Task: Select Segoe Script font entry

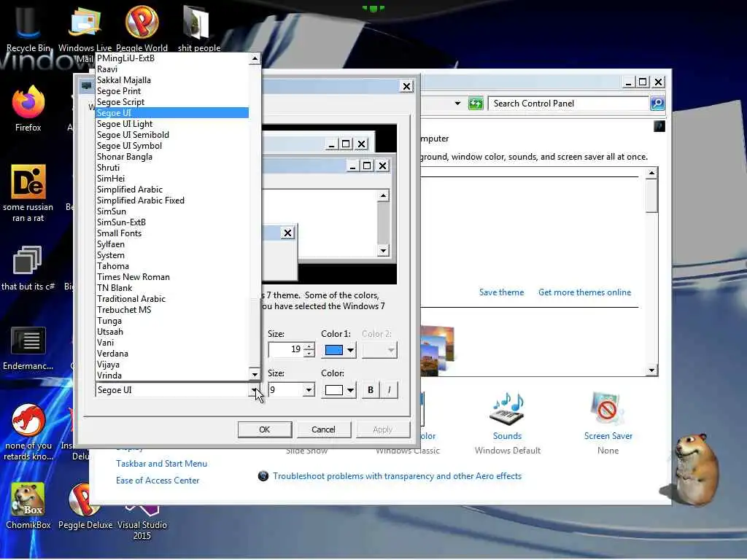Action: point(172,102)
